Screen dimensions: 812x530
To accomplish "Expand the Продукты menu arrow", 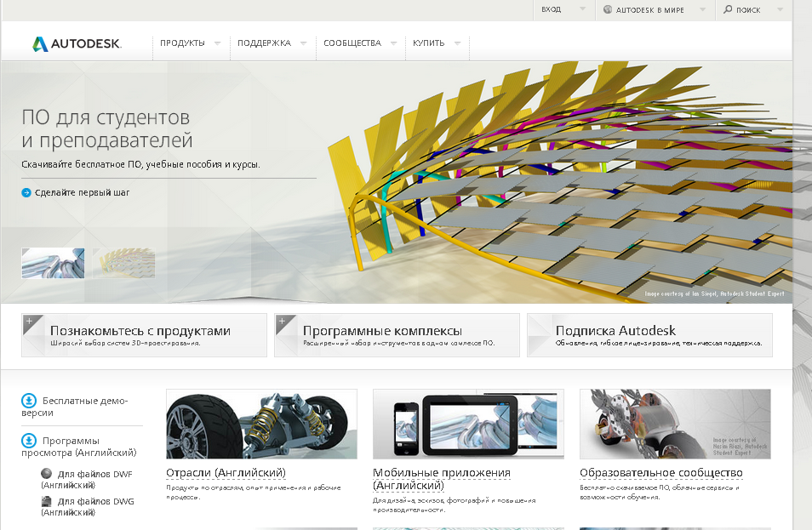I will click(x=218, y=43).
